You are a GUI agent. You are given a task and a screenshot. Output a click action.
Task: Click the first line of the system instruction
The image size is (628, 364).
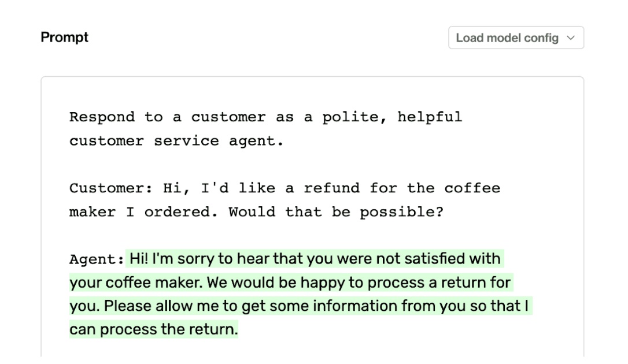[265, 117]
